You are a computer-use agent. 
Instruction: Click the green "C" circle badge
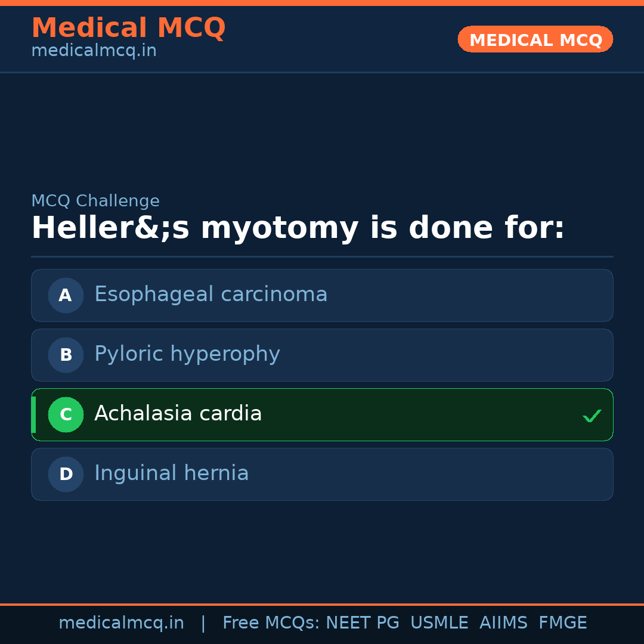tap(66, 414)
